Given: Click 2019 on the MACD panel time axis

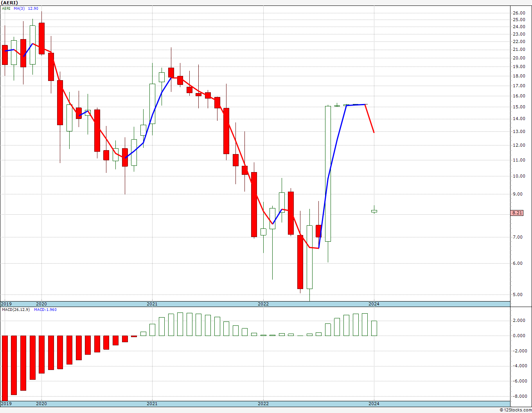Looking at the screenshot, I should pyautogui.click(x=6, y=404).
